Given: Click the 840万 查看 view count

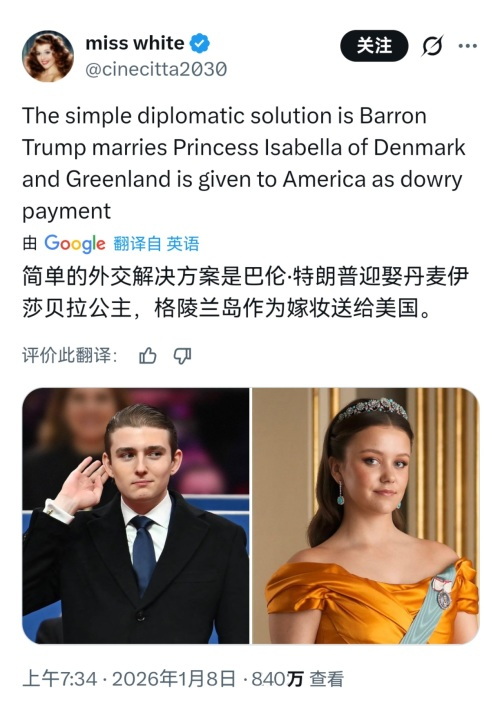Looking at the screenshot, I should pos(297,679).
